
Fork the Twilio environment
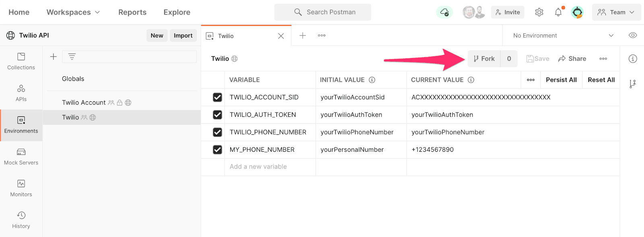point(484,59)
